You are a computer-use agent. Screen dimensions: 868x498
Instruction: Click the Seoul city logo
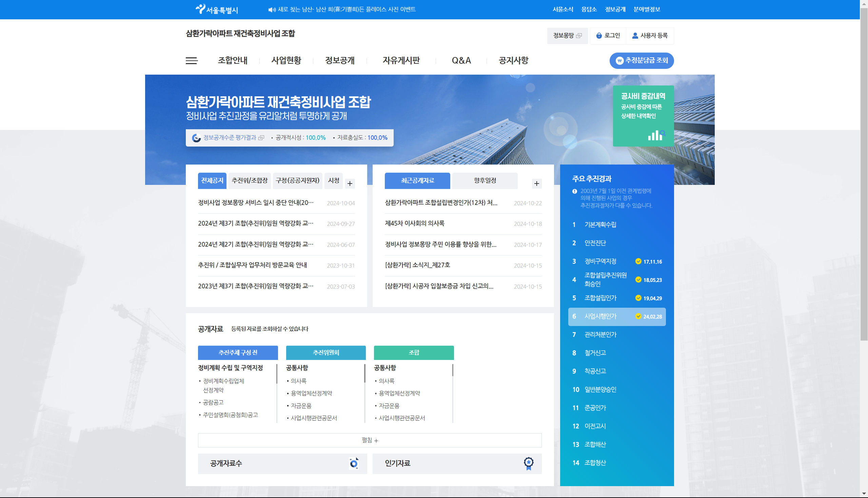click(217, 9)
